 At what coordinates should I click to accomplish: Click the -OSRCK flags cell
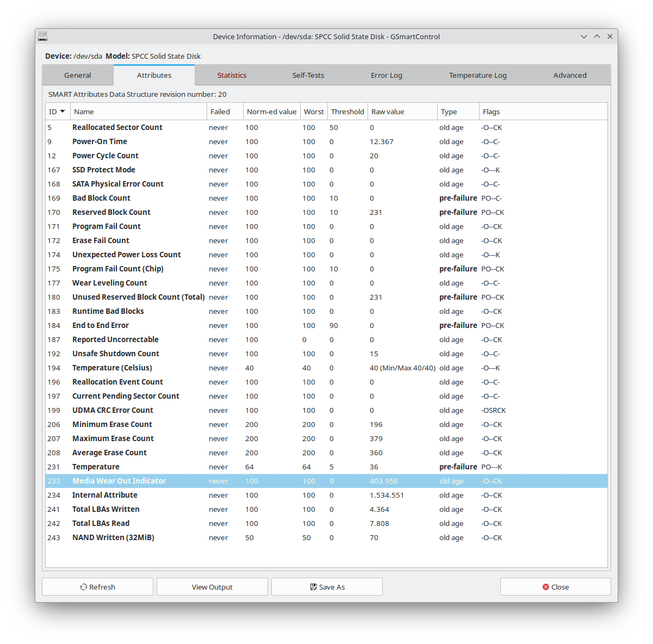[493, 410]
